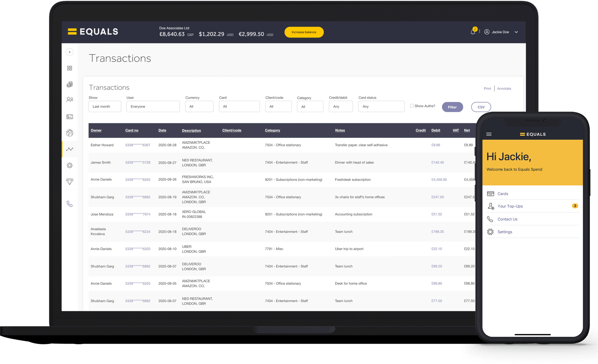Click the phone contact icon at sidebar bottom
598x364 pixels.
(x=70, y=204)
